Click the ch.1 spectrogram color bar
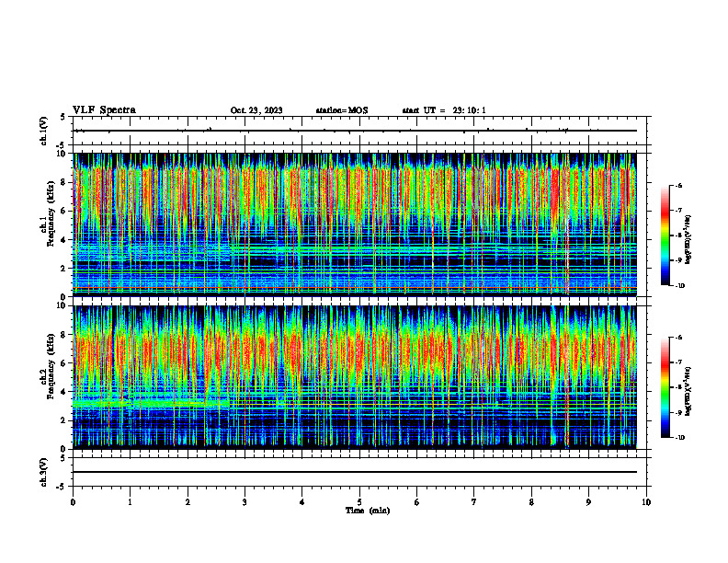This screenshot has width=728, height=563. click(x=665, y=236)
